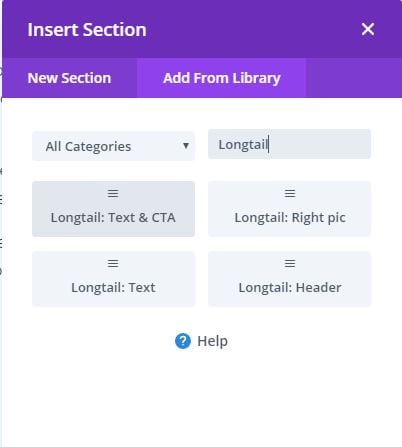Click the Insert Section title bar
Viewport: 402px width, 447px height.
click(x=202, y=29)
